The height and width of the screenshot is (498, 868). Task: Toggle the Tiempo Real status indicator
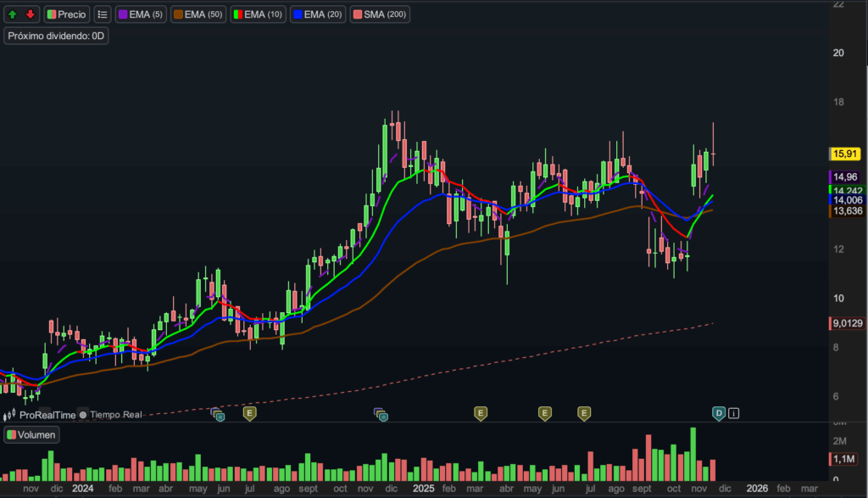83,415
